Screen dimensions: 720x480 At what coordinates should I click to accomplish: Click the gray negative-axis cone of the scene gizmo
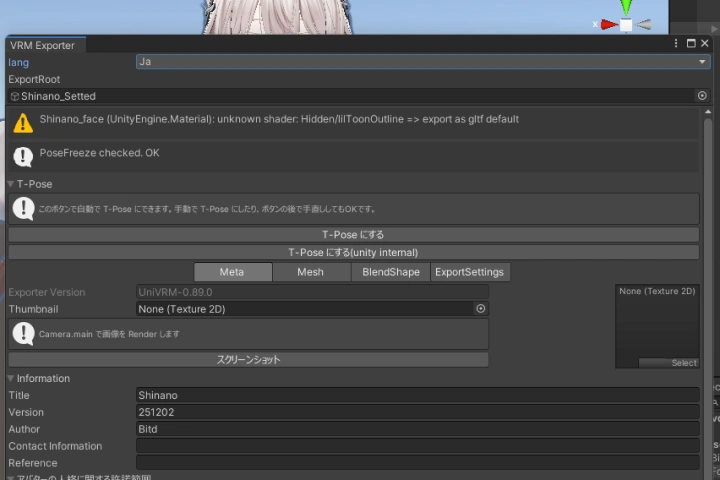tap(643, 24)
